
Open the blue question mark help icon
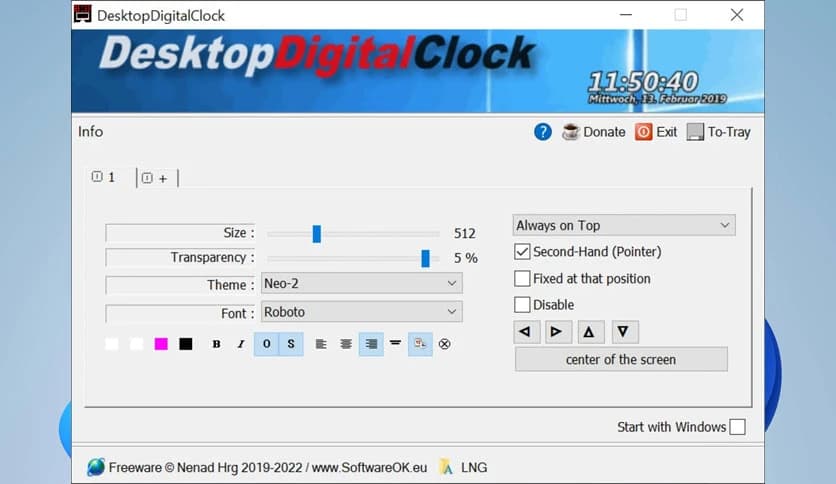pyautogui.click(x=543, y=132)
